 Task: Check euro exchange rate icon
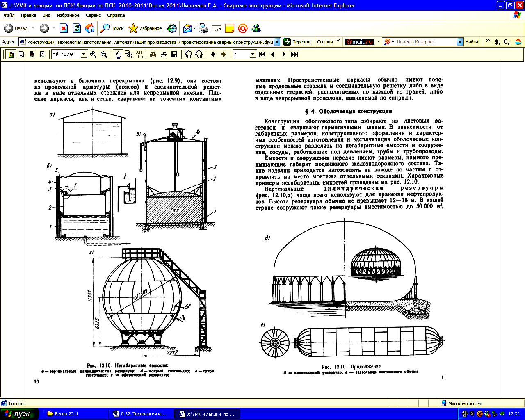pos(507,42)
